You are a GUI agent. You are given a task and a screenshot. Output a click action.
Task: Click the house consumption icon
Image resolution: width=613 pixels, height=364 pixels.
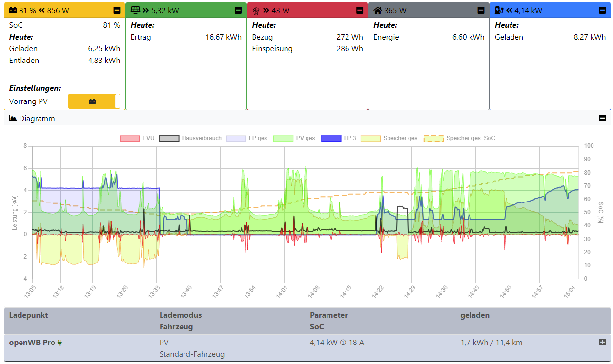(x=377, y=10)
